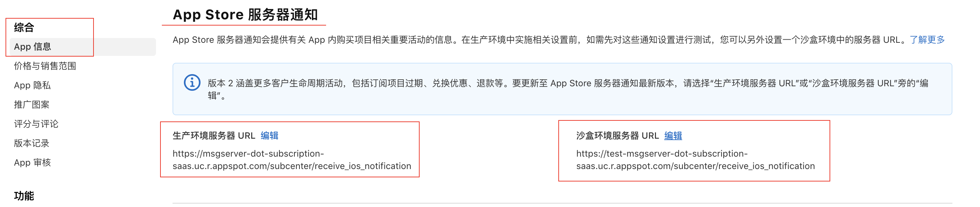Open the 了解更多 link
Image resolution: width=980 pixels, height=207 pixels.
(927, 40)
